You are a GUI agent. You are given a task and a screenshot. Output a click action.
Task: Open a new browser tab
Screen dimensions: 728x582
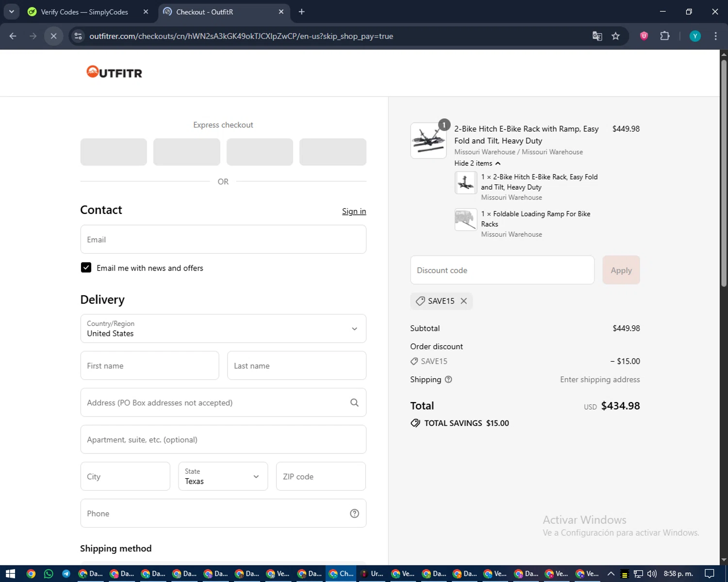click(x=301, y=12)
